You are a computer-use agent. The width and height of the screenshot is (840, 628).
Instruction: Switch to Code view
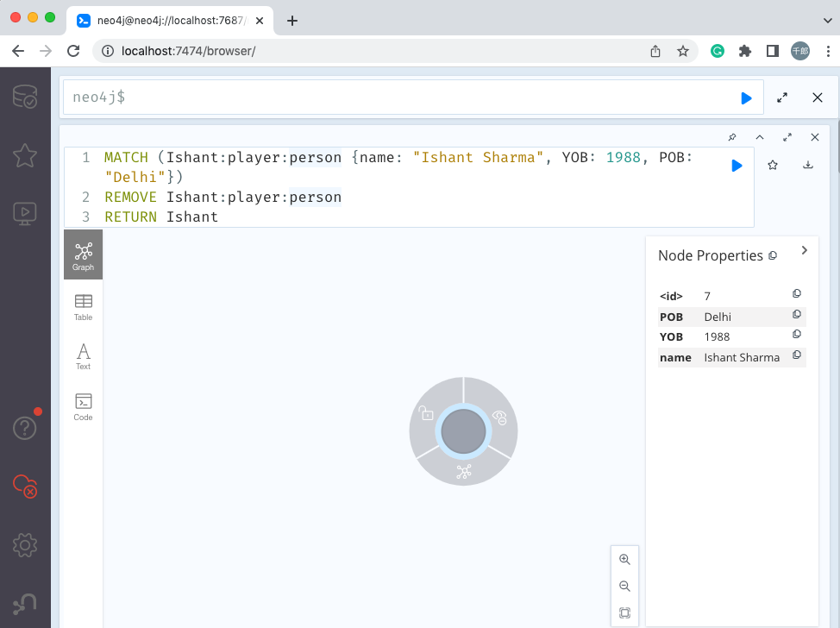pyautogui.click(x=83, y=407)
